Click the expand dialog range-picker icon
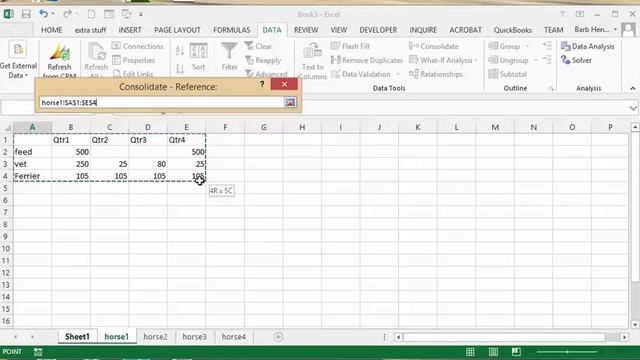The height and width of the screenshot is (360, 640). pyautogui.click(x=290, y=102)
